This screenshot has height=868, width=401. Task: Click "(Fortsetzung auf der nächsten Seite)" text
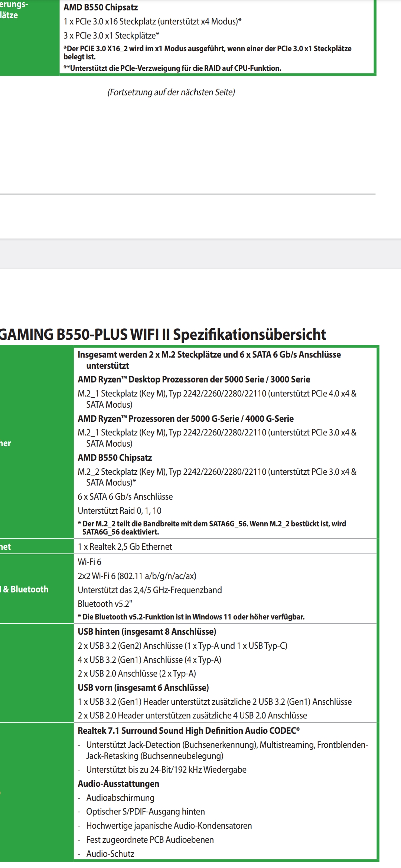(x=171, y=92)
